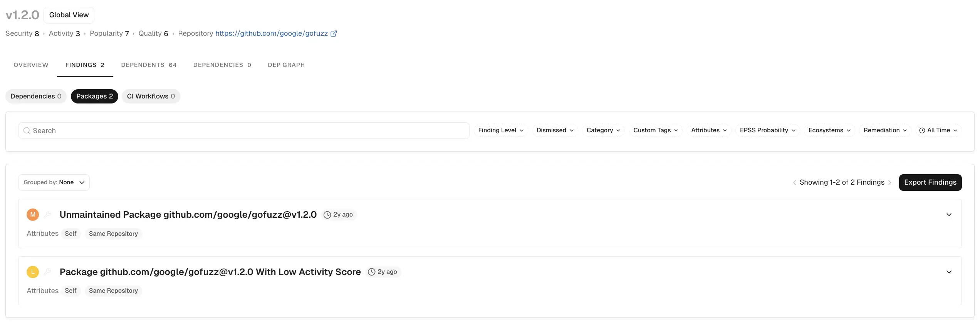The height and width of the screenshot is (327, 980).
Task: Filter by the Dependencies 0 pill
Action: (x=36, y=96)
